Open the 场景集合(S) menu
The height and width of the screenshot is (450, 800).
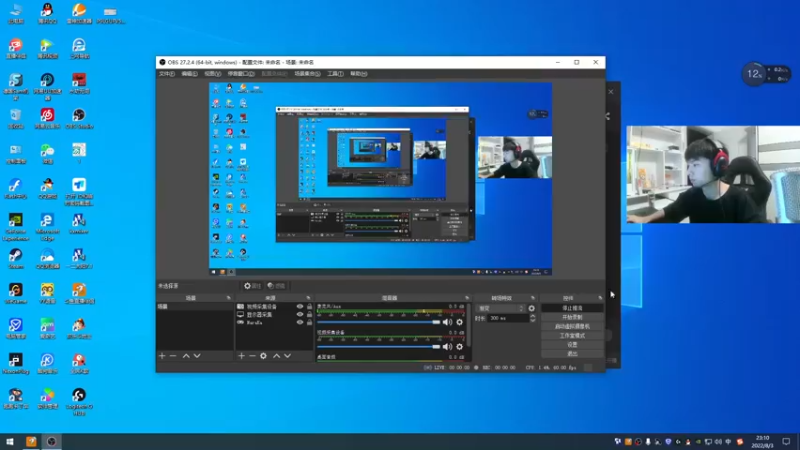pyautogui.click(x=307, y=73)
